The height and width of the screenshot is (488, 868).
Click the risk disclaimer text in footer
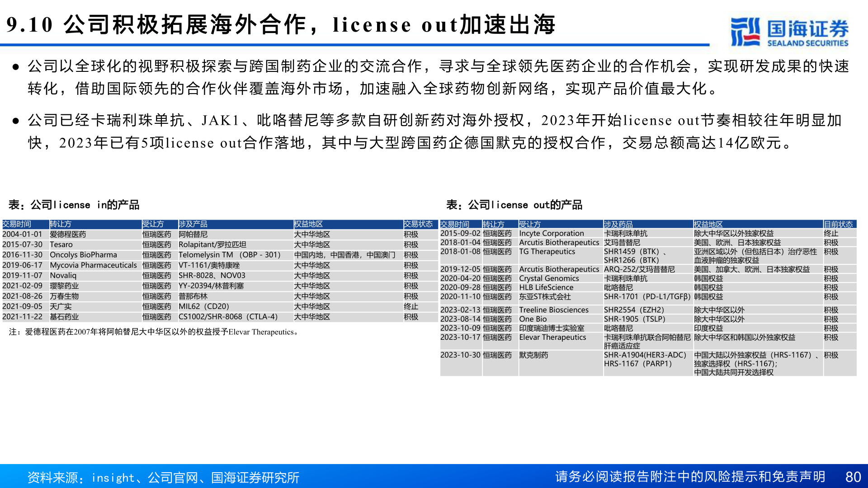pyautogui.click(x=690, y=477)
